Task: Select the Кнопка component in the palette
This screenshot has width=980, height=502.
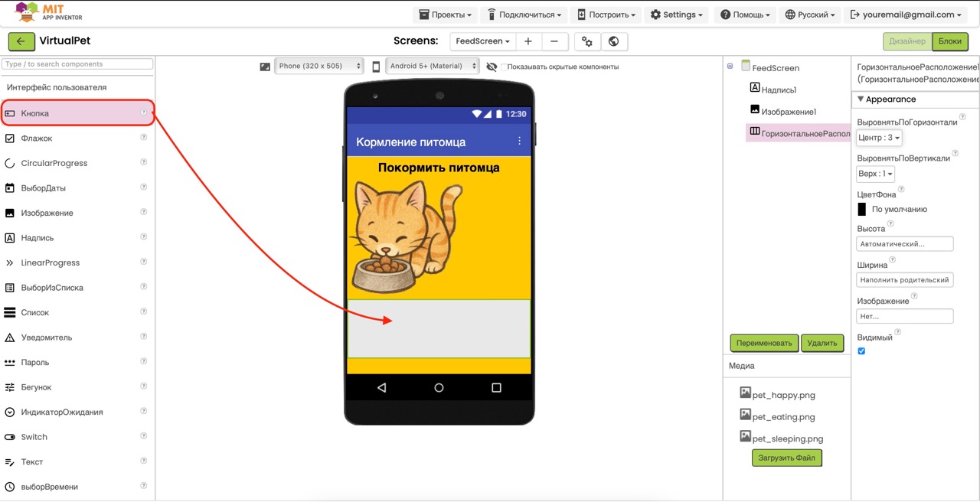Action: point(77,113)
